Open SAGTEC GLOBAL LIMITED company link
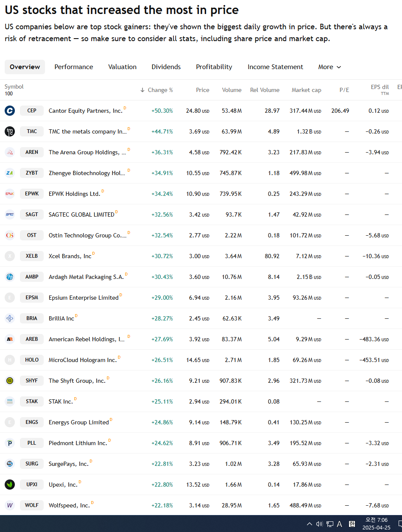 click(81, 214)
